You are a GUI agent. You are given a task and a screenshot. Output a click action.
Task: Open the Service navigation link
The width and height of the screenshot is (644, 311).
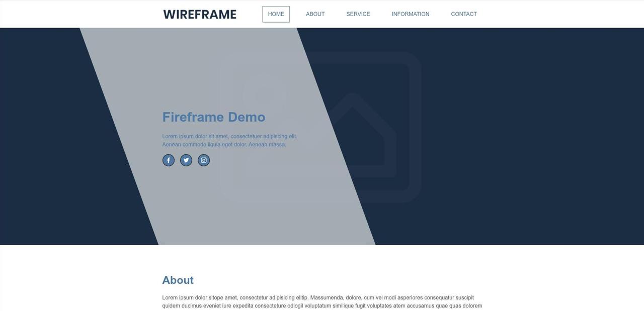coord(358,14)
